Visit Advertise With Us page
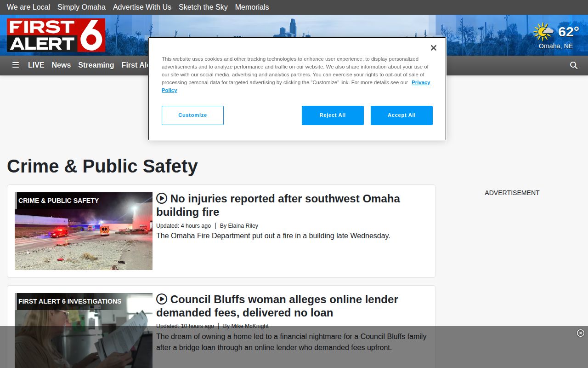The width and height of the screenshot is (588, 368). 142,7
